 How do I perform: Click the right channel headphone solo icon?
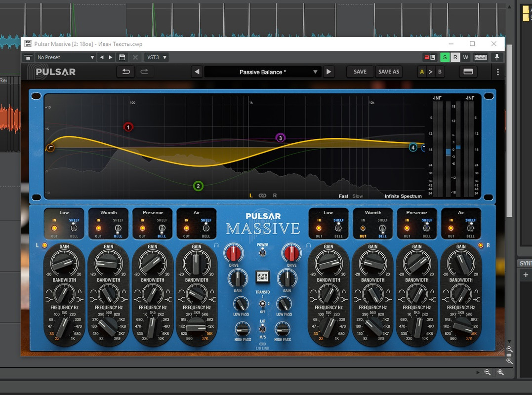pyautogui.click(x=309, y=245)
